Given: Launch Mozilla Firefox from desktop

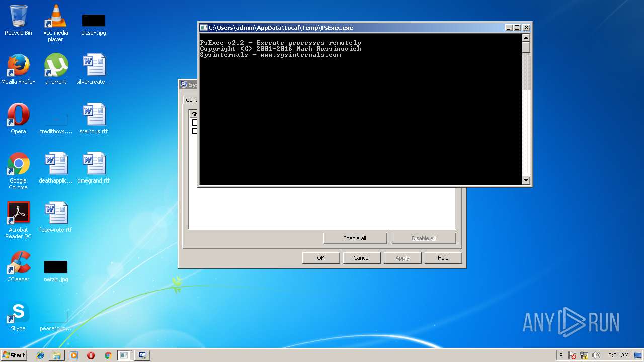Looking at the screenshot, I should (x=18, y=69).
